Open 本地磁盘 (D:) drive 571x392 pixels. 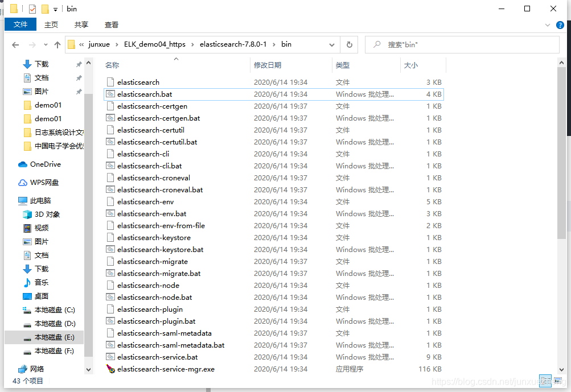pos(55,324)
